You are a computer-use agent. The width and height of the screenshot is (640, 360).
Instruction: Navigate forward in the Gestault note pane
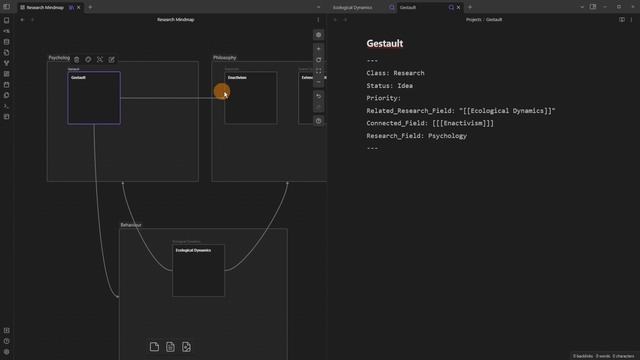click(x=346, y=20)
